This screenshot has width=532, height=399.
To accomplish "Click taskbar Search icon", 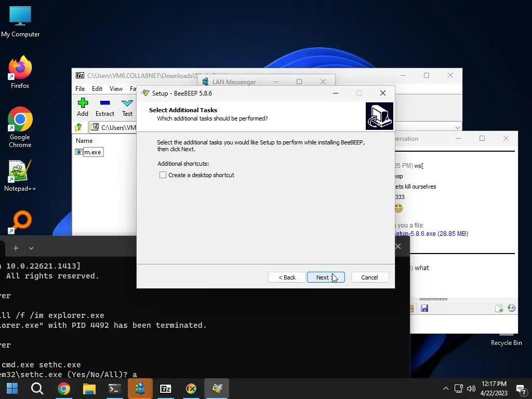I will (x=37, y=389).
